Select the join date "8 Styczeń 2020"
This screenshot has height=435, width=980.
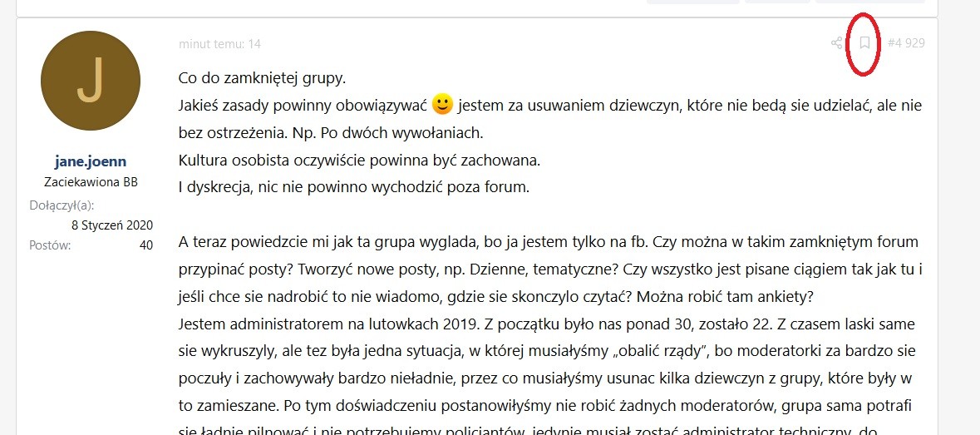coord(113,225)
